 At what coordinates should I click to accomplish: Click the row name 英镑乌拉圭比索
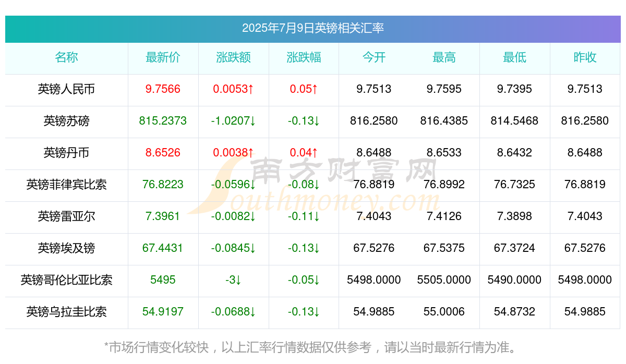(x=66, y=312)
